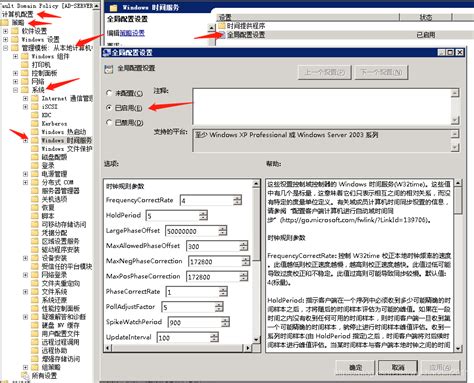Click the HoldPeriod stepper arrows
Image resolution: width=474 pixels, height=383 pixels.
coord(203,216)
